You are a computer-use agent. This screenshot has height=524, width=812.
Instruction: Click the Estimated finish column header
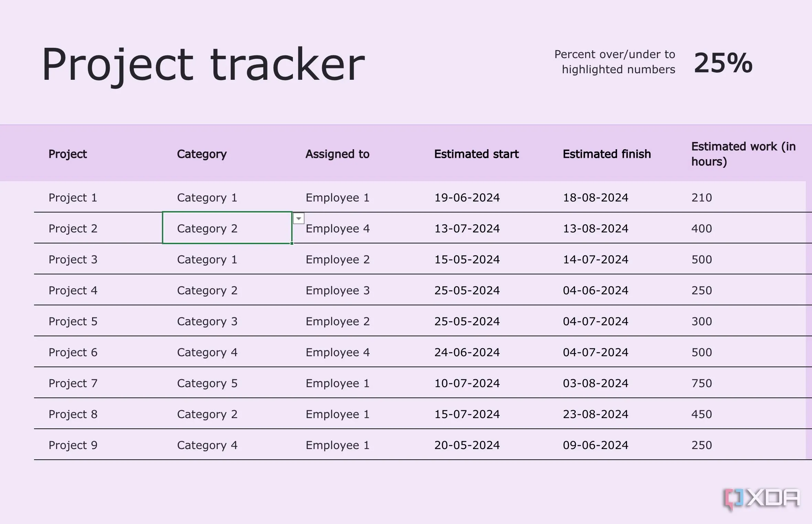[x=607, y=154]
